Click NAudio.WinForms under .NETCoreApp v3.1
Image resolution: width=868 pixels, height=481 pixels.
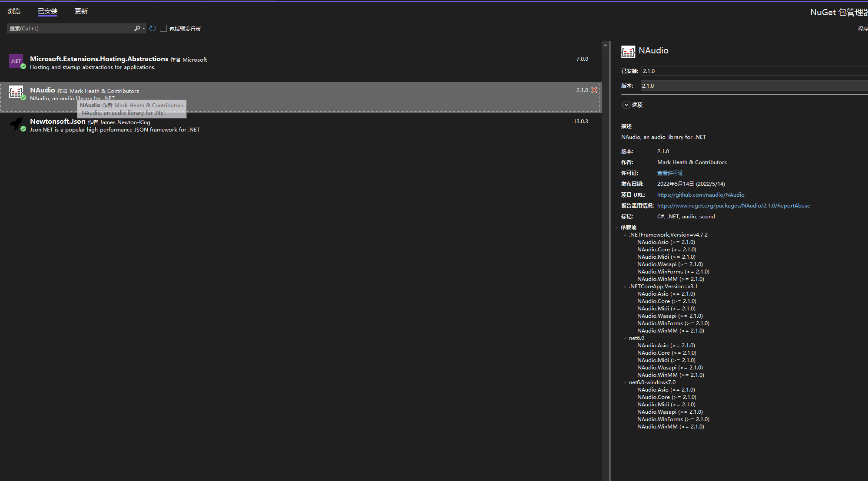pos(673,323)
